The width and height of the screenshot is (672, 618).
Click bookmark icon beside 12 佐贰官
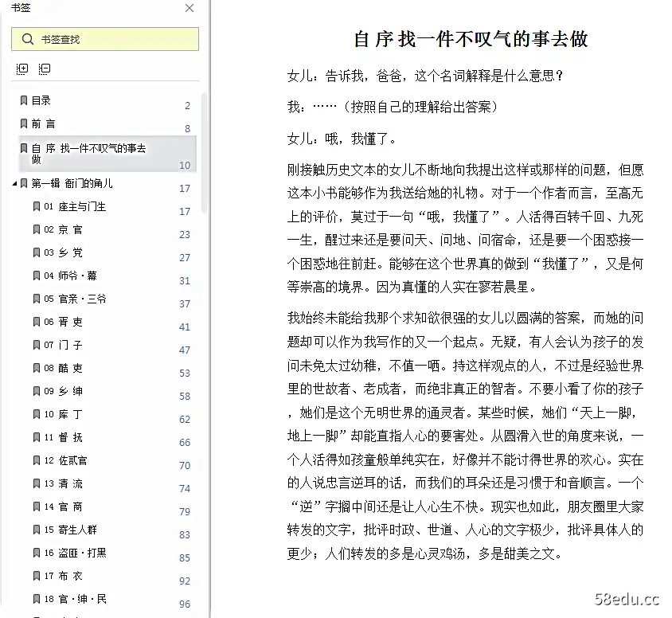37,461
